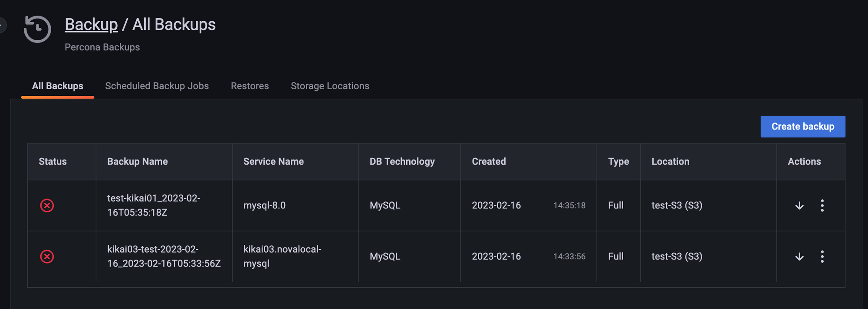Click the backup history clock icon

[x=37, y=29]
